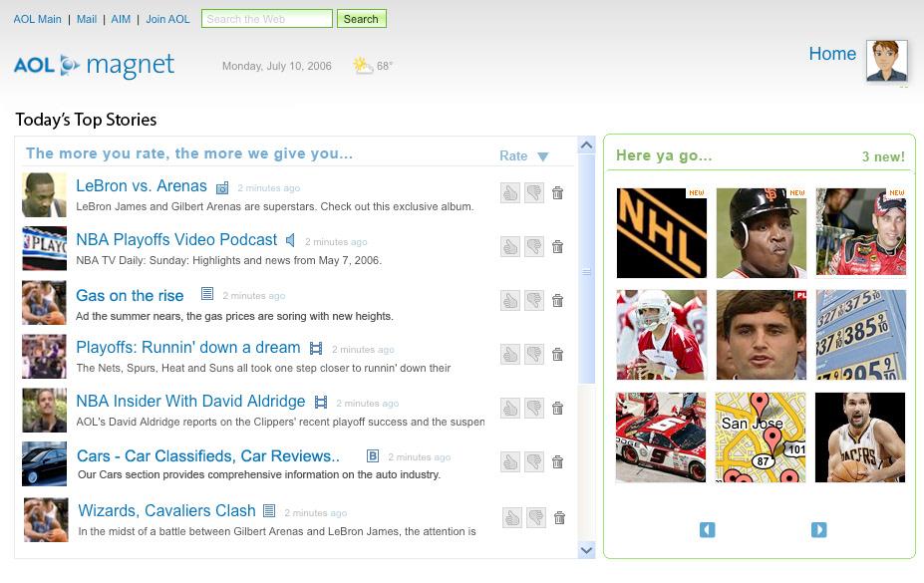
Task: Thumbs down Wizards, Cavaliers Clash
Action: click(536, 517)
